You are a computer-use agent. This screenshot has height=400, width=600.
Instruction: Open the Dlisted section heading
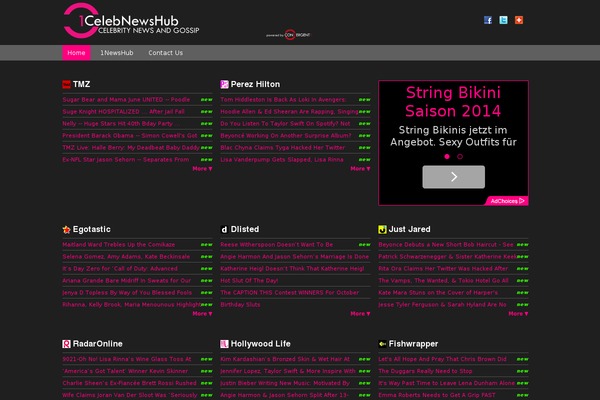coord(245,229)
